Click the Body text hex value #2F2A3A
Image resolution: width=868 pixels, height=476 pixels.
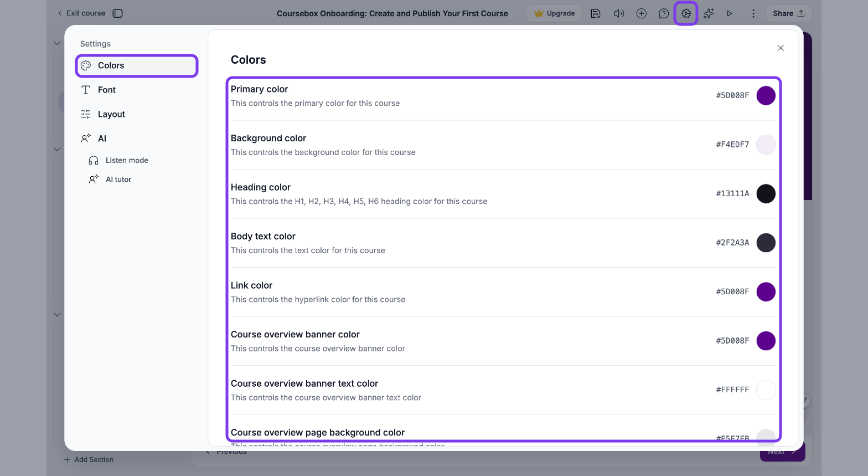(732, 243)
